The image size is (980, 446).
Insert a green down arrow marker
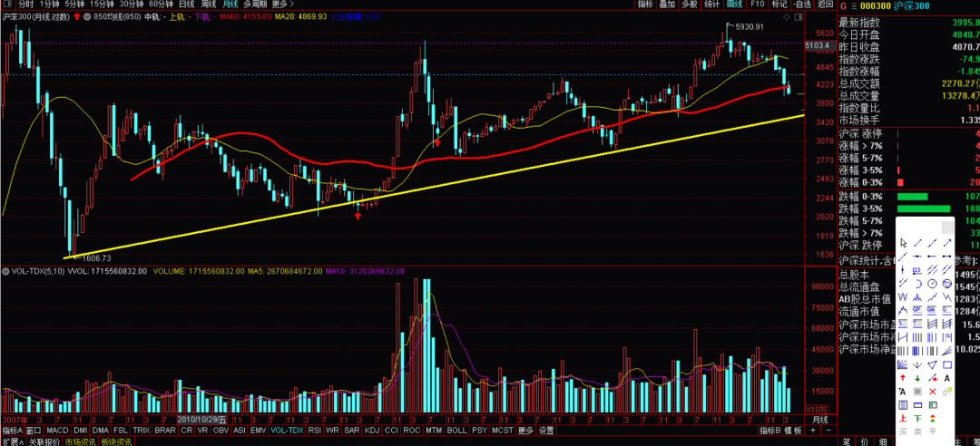click(x=917, y=378)
